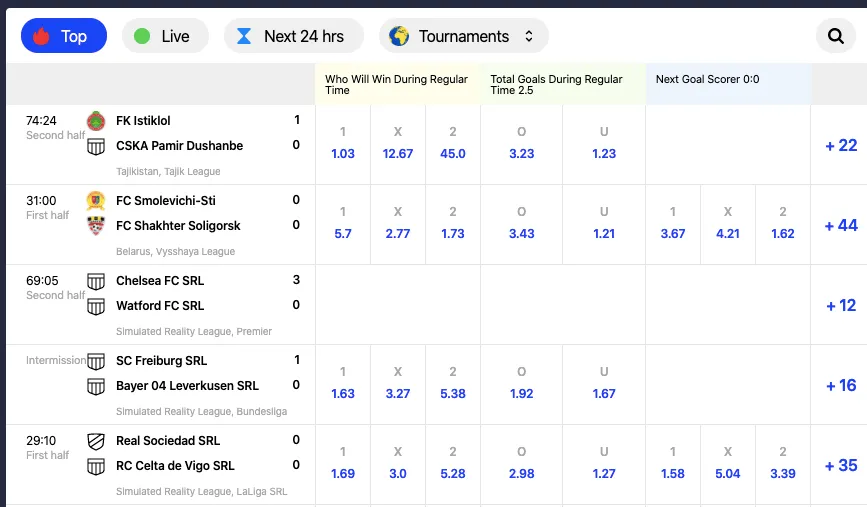
Task: Click the Real Sociedad SRL shield icon
Action: click(96, 441)
